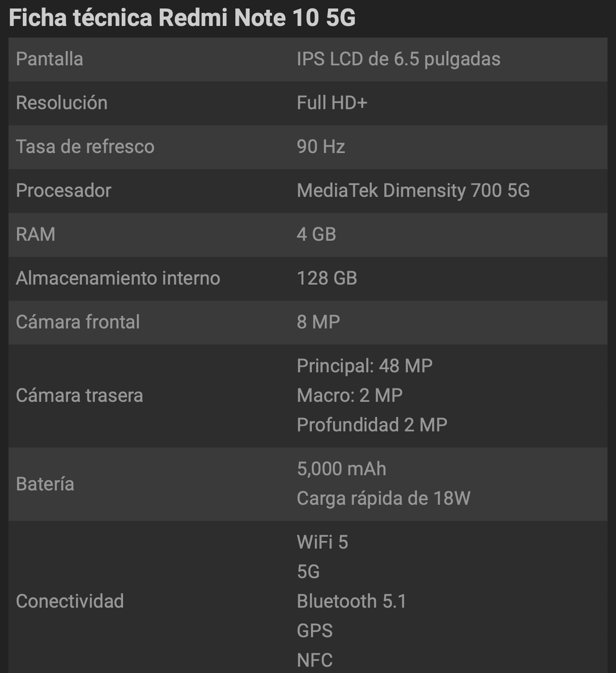
Task: Select the 'Almacenamiento interno' label
Action: [118, 278]
